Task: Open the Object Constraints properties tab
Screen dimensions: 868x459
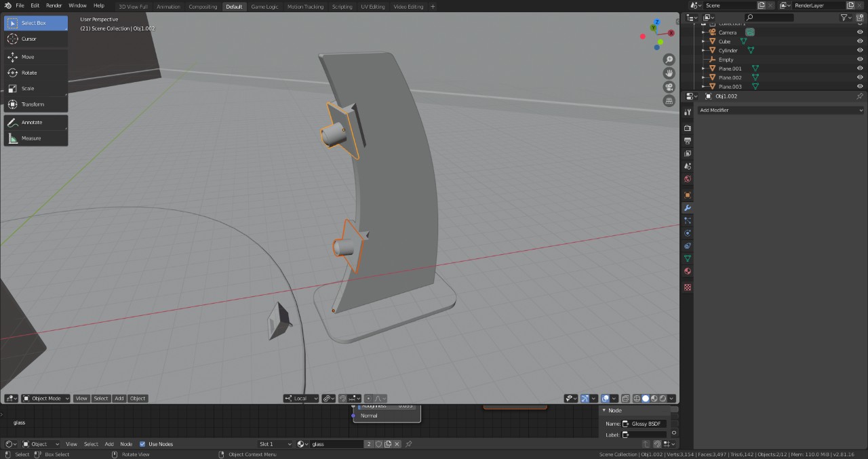Action: click(688, 245)
